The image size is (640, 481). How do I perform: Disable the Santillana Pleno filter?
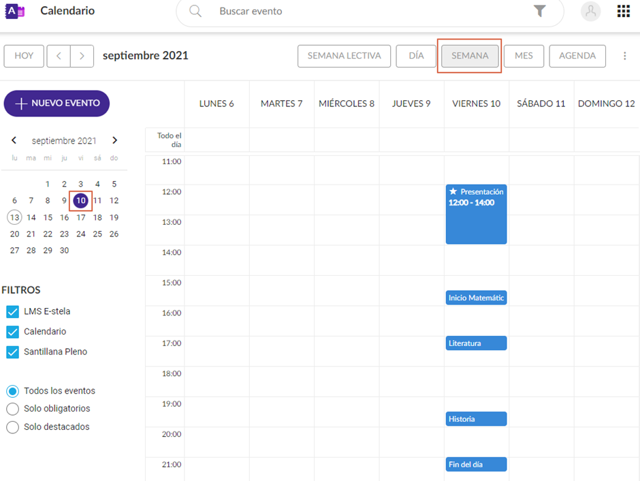pos(13,352)
